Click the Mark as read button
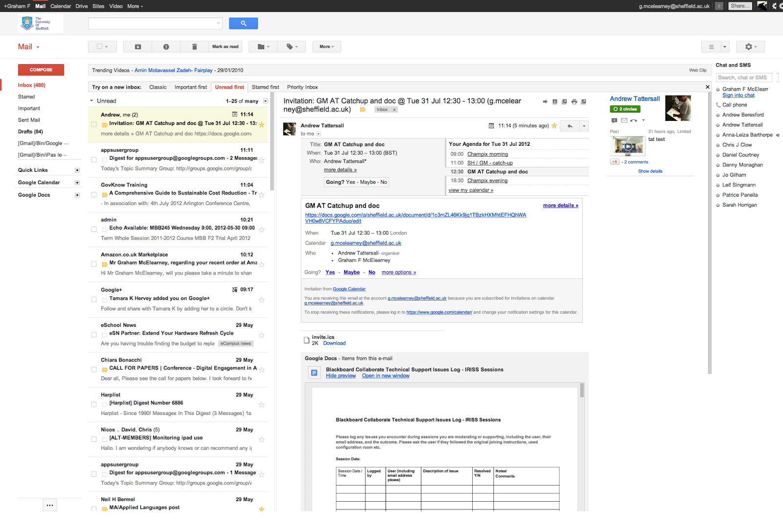The height and width of the screenshot is (532, 783). pyautogui.click(x=226, y=46)
